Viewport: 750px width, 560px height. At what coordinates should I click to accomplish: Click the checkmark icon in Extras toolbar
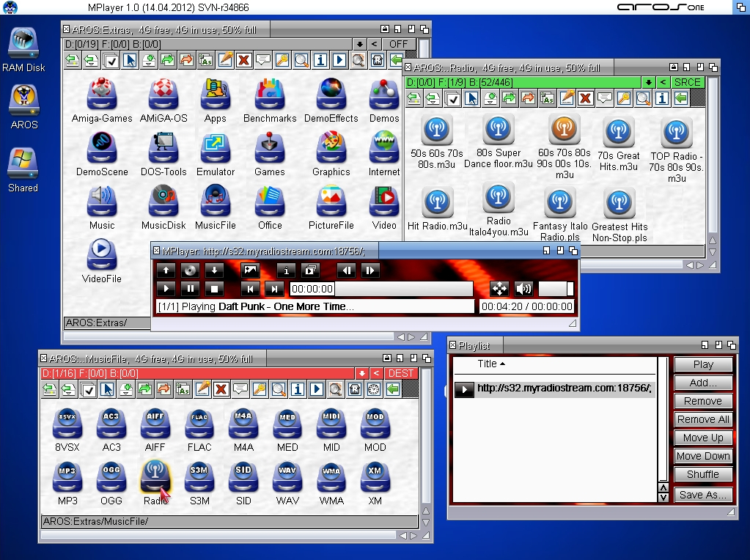(111, 60)
